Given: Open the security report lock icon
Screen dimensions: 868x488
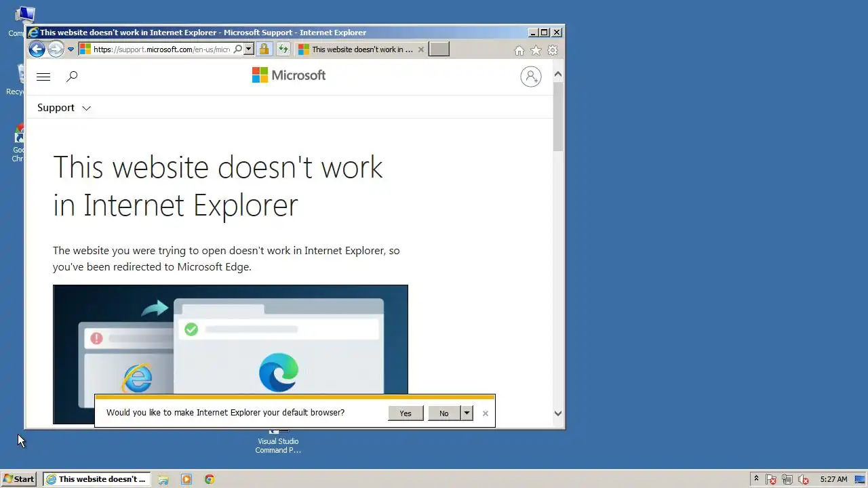Looking at the screenshot, I should tap(264, 49).
